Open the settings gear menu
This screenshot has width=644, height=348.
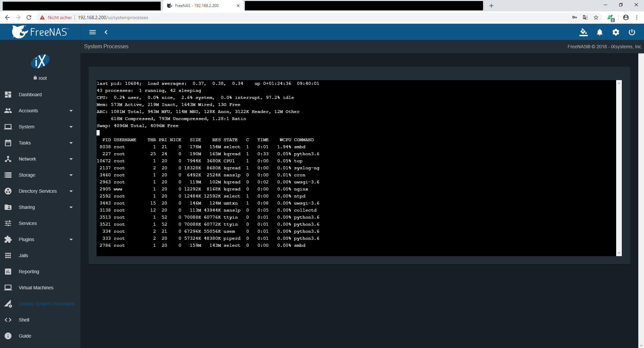615,32
